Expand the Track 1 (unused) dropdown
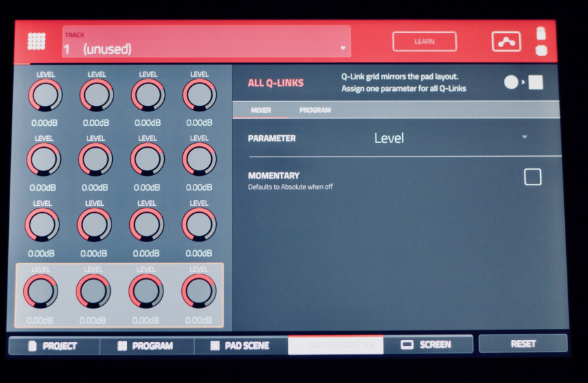588x383 pixels. (206, 41)
